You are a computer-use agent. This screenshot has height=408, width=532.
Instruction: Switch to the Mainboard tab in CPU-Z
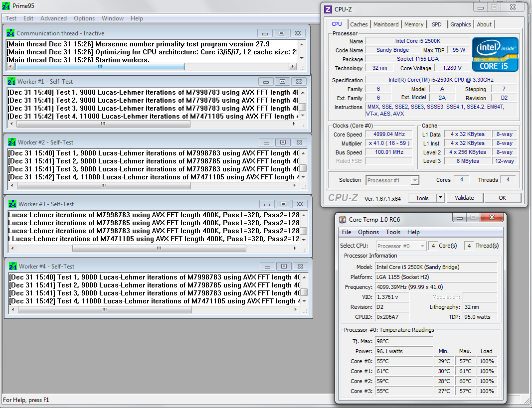click(386, 24)
